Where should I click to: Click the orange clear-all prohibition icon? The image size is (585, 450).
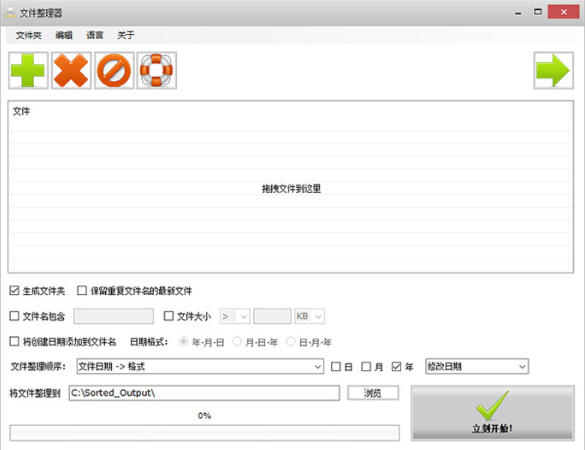(x=114, y=71)
